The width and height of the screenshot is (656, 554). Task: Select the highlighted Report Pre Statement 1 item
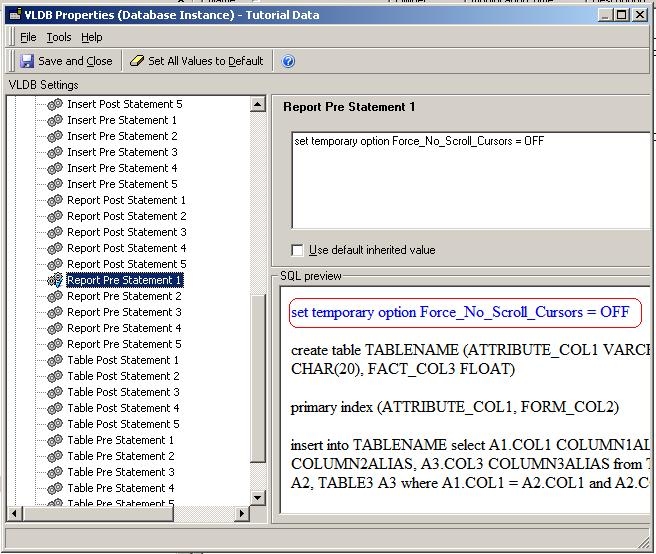[x=125, y=280]
